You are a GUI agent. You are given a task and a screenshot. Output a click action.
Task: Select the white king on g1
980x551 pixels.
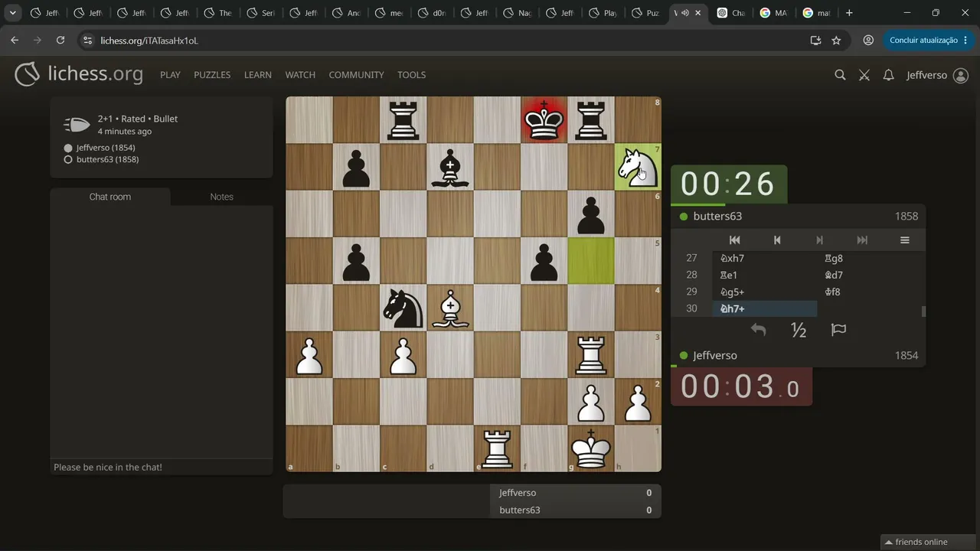(x=590, y=448)
